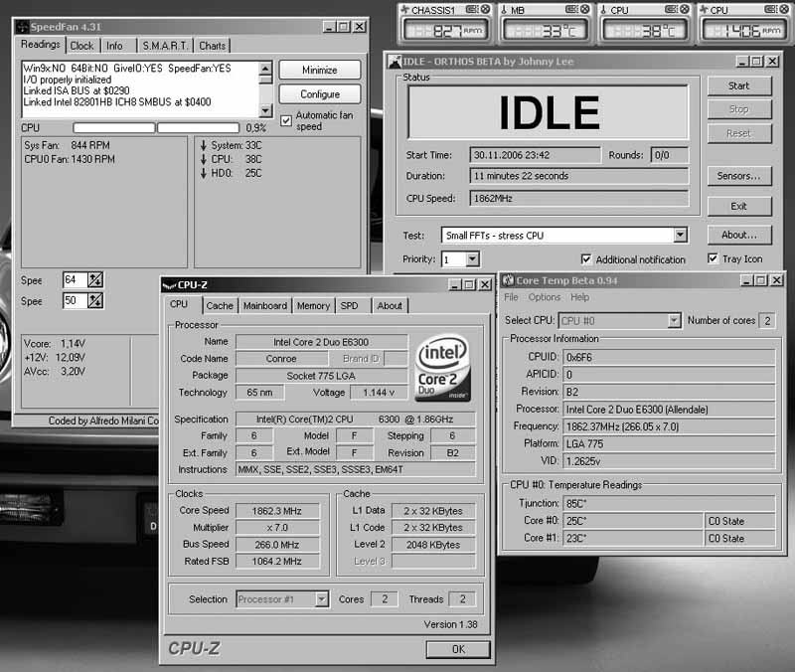Open the S.M.A.R.T. tab
The image size is (795, 672).
point(165,46)
